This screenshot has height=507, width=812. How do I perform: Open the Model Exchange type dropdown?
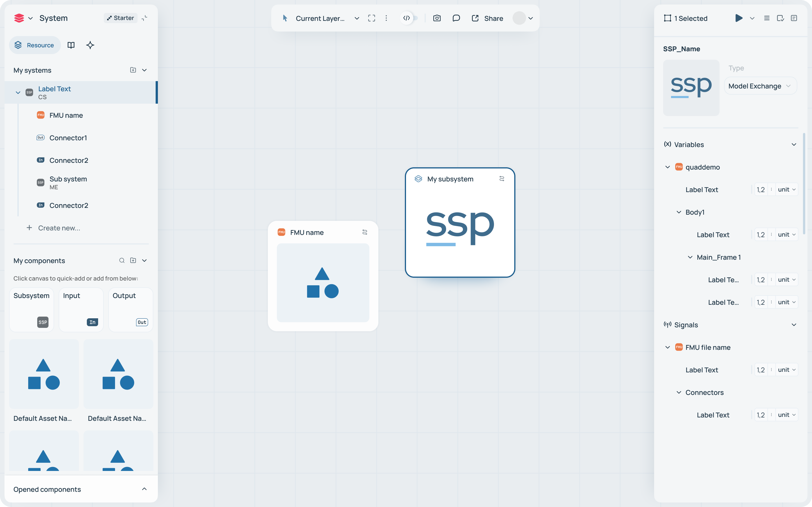point(760,86)
